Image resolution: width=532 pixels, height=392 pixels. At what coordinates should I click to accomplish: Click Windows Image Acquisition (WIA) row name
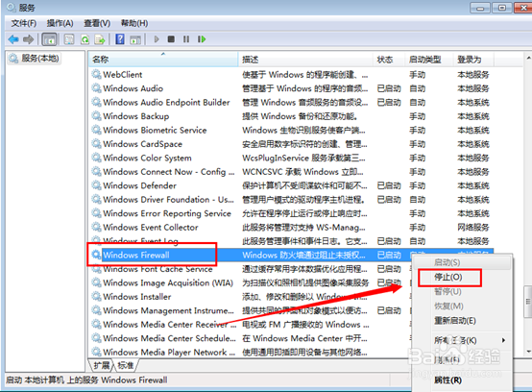point(168,282)
